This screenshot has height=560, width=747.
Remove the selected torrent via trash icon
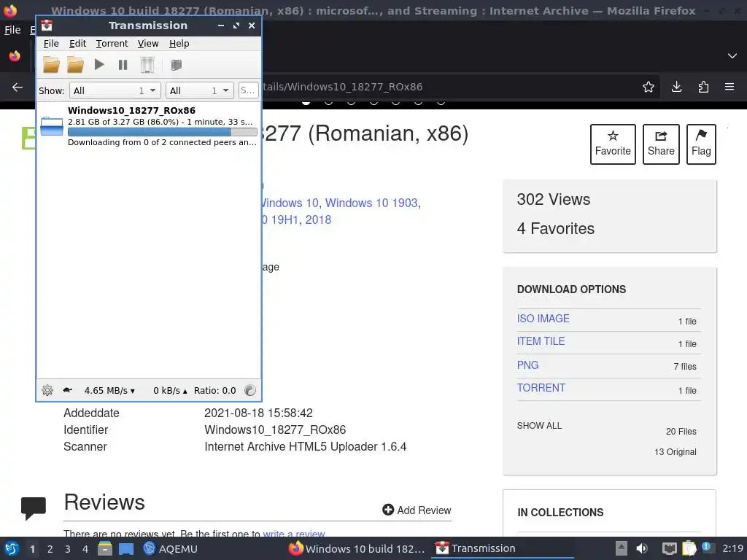(147, 65)
